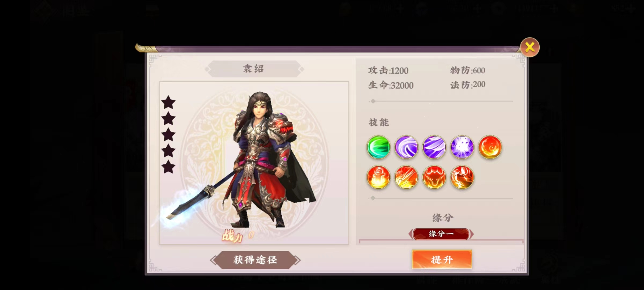This screenshot has width=644, height=290.
Task: Open the 获得途径 acquisition button
Action: (255, 260)
